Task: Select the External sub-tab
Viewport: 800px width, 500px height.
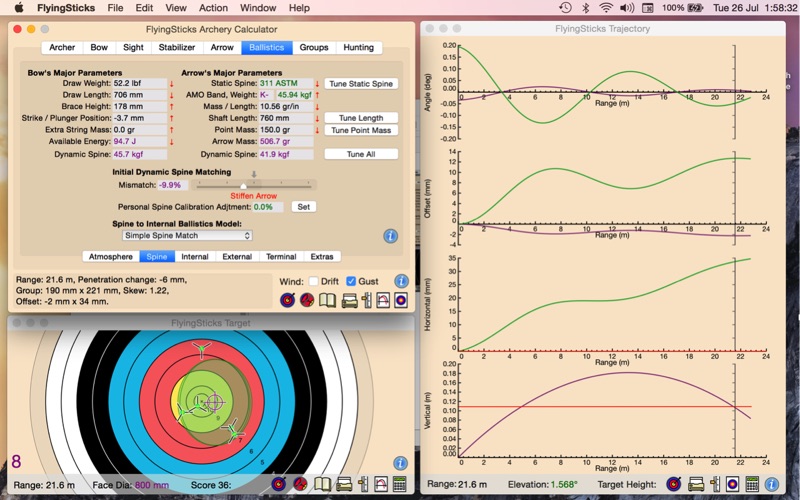Action: [x=237, y=257]
